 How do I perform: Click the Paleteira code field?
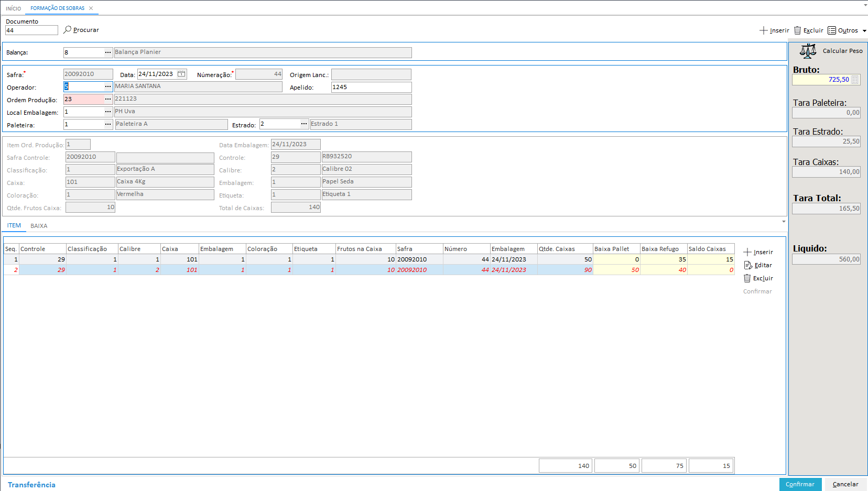[x=83, y=124]
